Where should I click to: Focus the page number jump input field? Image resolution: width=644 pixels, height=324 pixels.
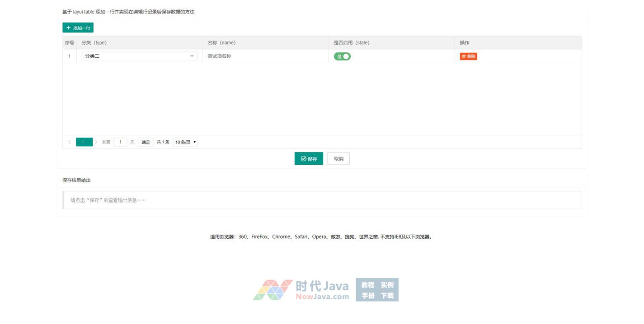pos(120,142)
